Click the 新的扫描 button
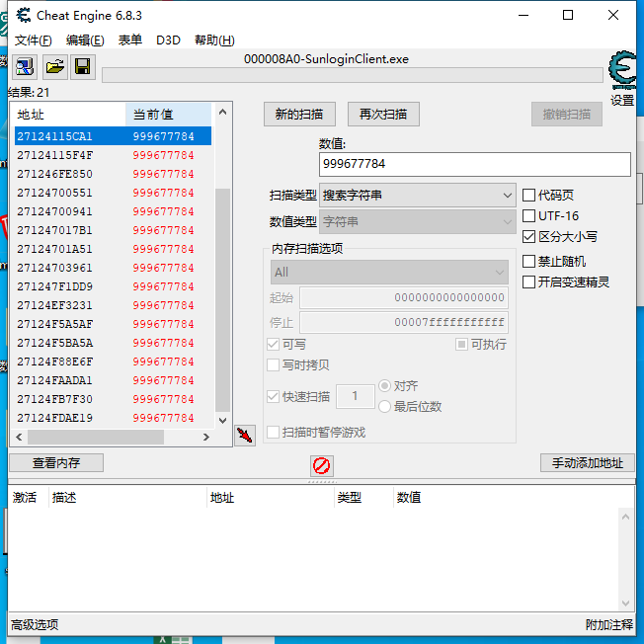 click(x=299, y=115)
